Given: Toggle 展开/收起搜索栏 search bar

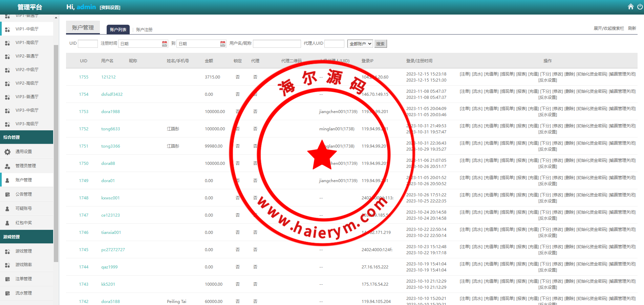Looking at the screenshot, I should (x=608, y=28).
